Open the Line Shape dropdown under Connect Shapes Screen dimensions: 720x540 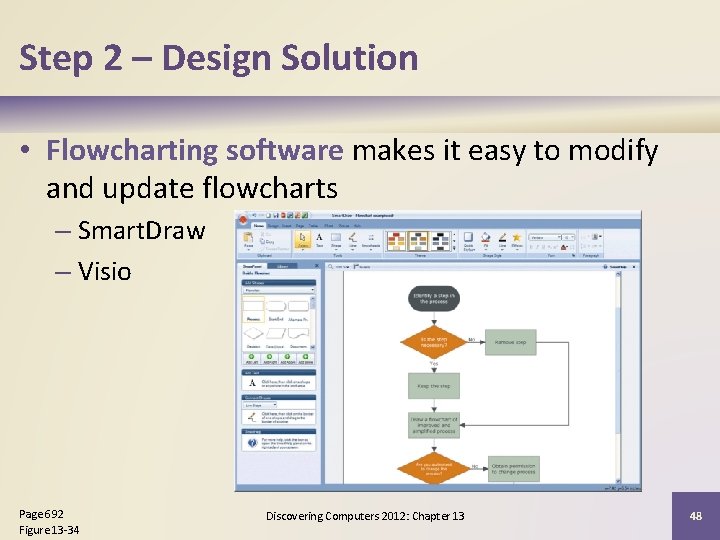[260, 405]
